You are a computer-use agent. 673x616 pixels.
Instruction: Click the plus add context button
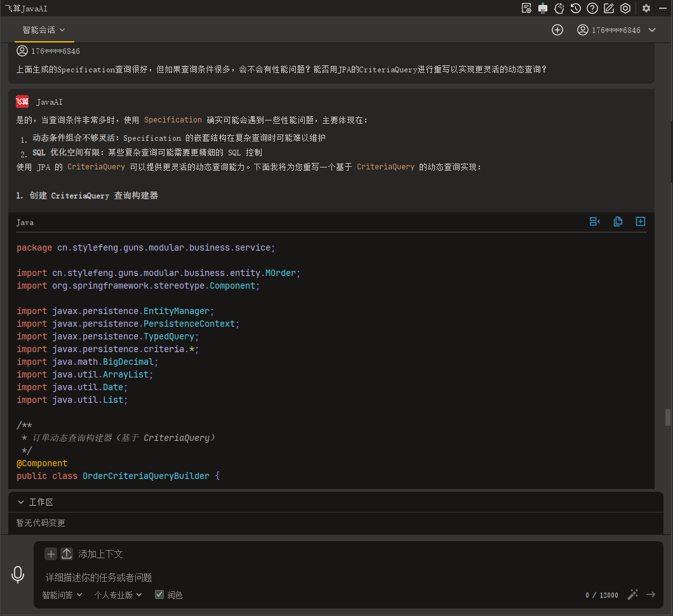(51, 554)
